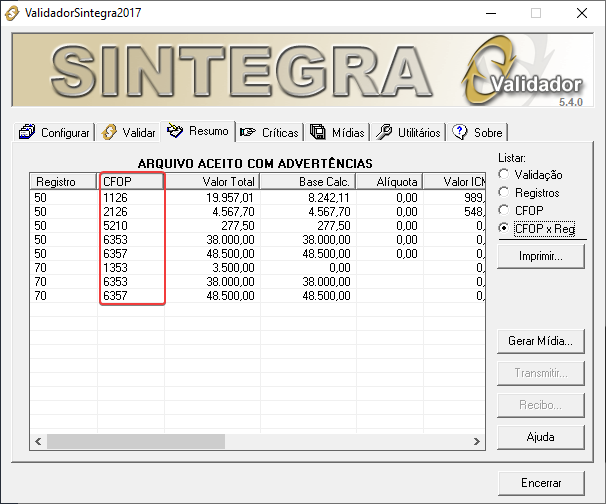Image resolution: width=606 pixels, height=504 pixels.
Task: Click the Valor Total column header
Action: (212, 182)
